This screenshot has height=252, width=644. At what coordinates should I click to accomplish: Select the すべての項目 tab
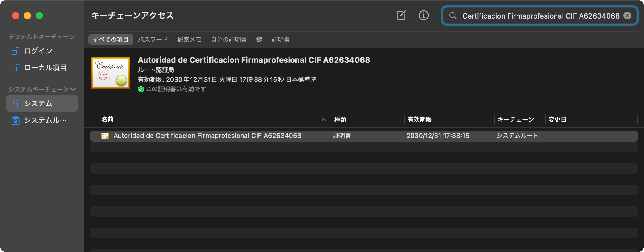coord(110,39)
